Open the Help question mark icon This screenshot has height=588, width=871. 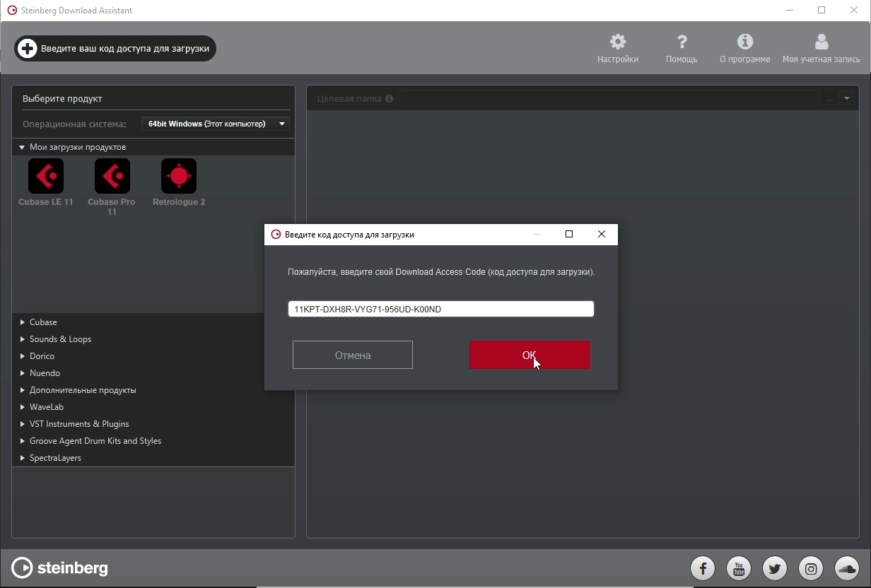682,42
